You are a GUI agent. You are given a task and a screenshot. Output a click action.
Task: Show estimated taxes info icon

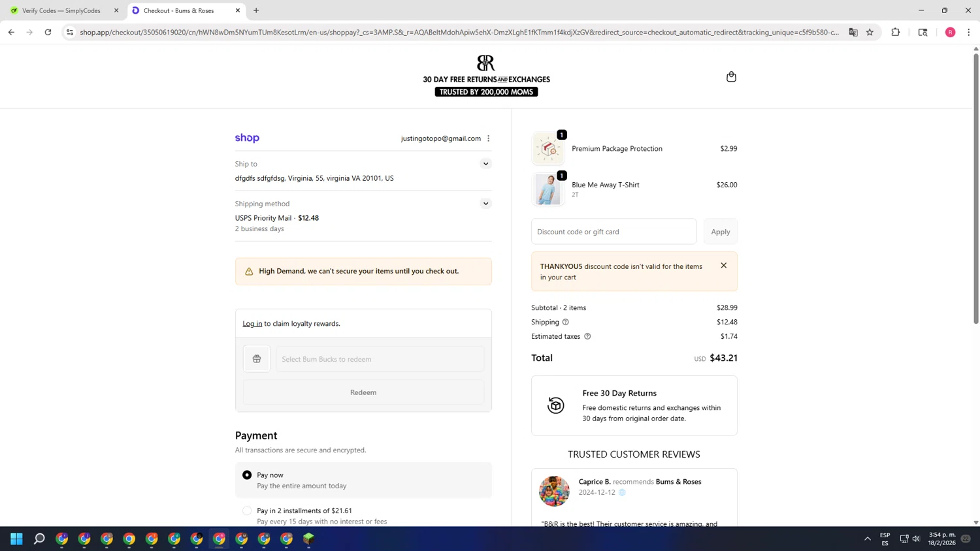coord(587,336)
